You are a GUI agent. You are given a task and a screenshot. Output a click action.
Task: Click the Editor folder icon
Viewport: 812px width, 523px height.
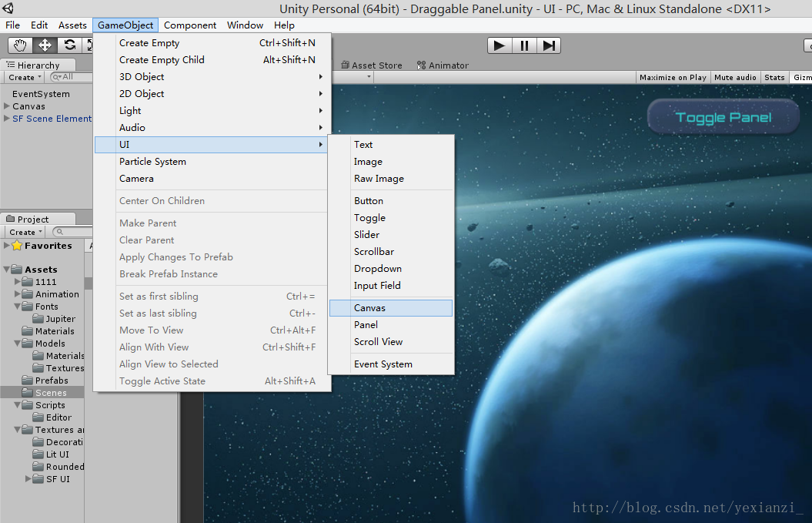pos(38,417)
